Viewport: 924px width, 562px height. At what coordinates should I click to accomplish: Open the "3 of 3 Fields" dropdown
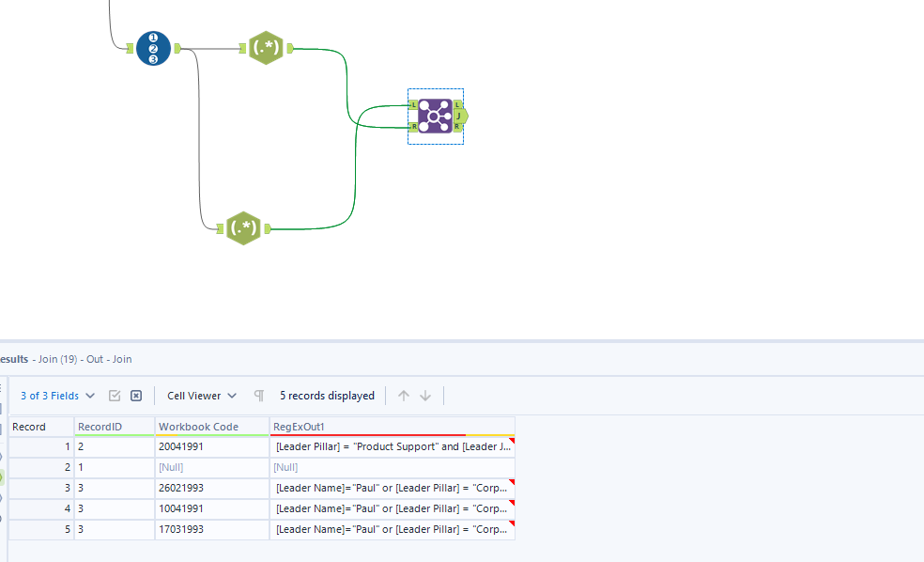point(57,396)
